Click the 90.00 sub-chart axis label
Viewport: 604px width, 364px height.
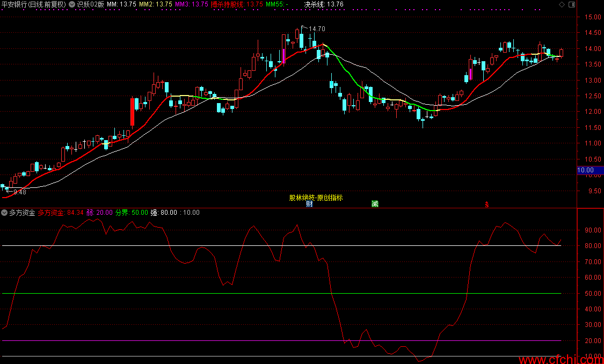593,230
